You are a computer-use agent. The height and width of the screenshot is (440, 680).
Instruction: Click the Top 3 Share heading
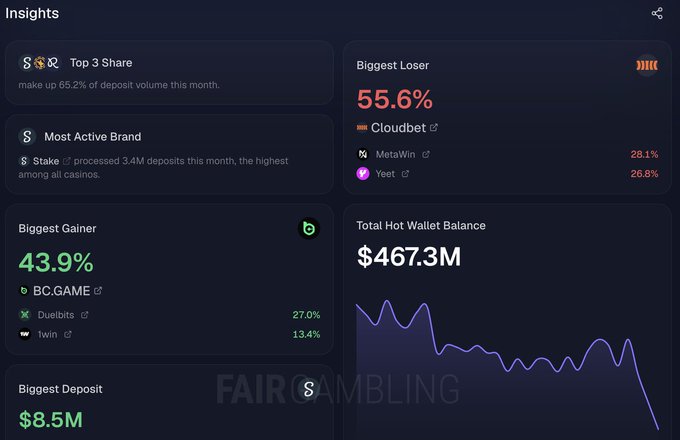click(101, 63)
